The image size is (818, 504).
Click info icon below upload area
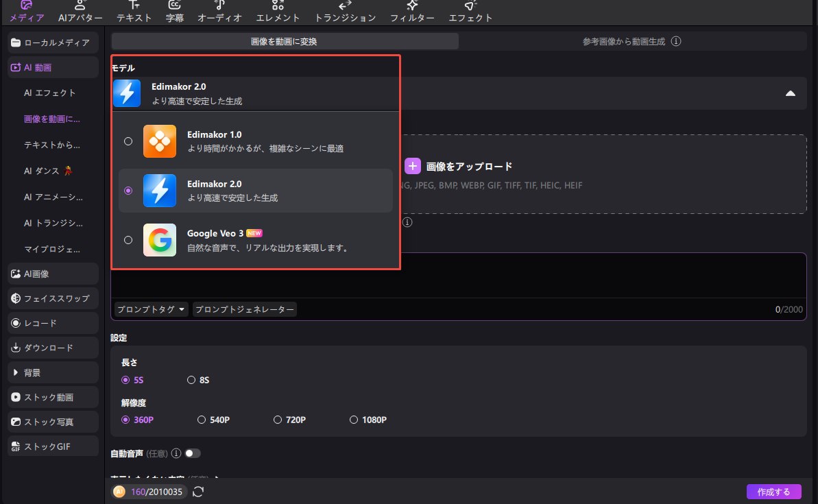[407, 222]
